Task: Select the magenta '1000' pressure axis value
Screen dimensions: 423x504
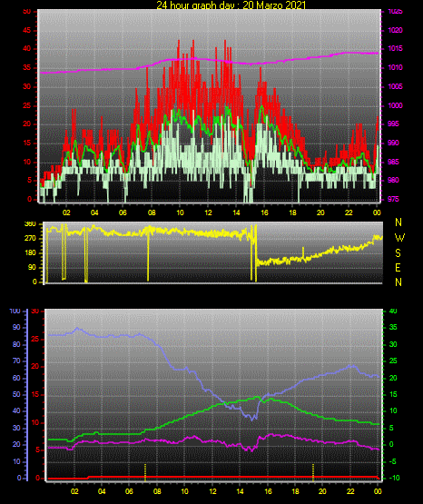Action: click(x=395, y=105)
